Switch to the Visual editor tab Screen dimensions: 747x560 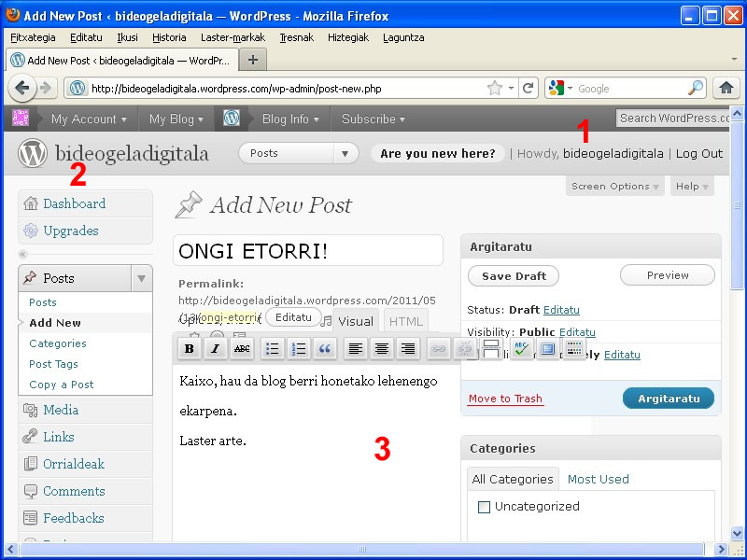point(356,321)
